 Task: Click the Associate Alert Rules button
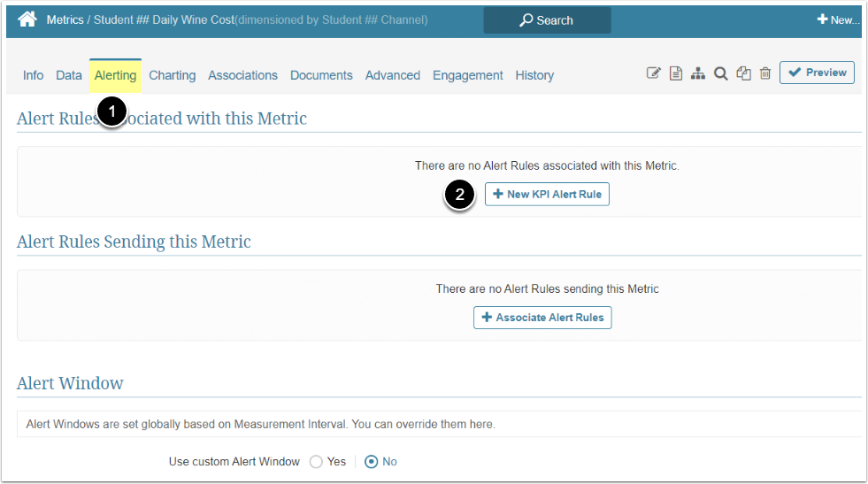(542, 318)
